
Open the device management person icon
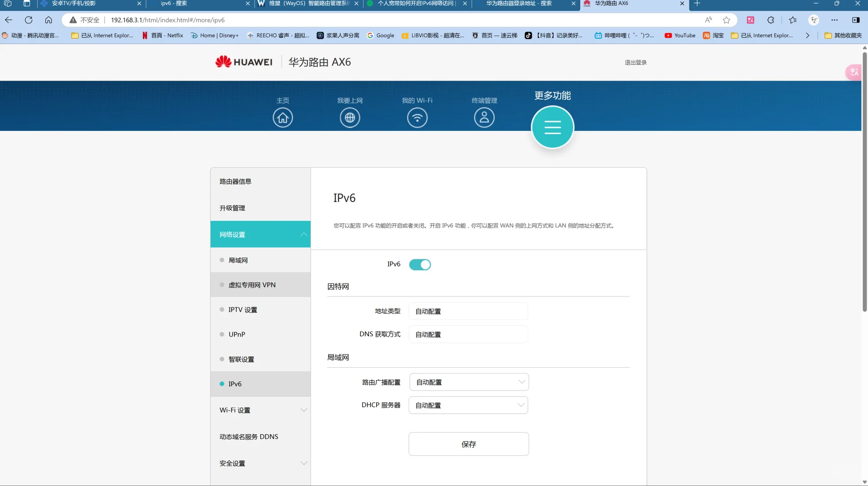pos(484,118)
